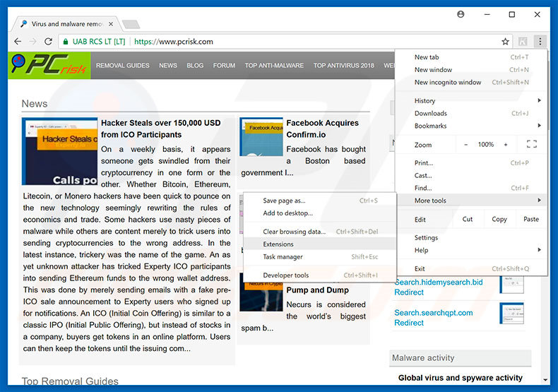Expand the History submenu arrow
This screenshot has height=392, width=558.
[x=539, y=101]
